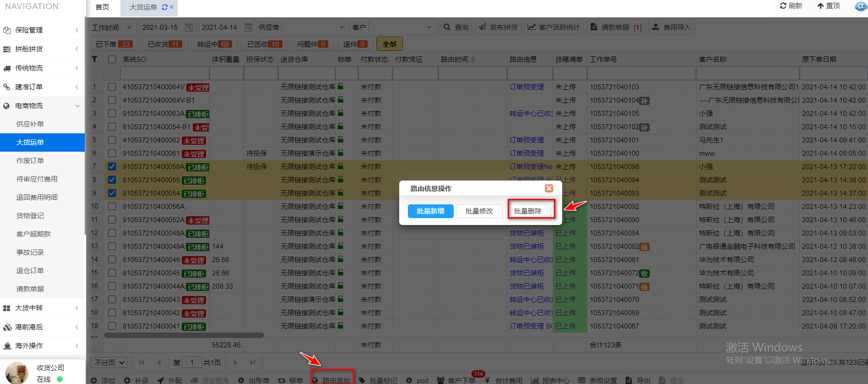Open the start date calendar picker icon

click(x=189, y=27)
